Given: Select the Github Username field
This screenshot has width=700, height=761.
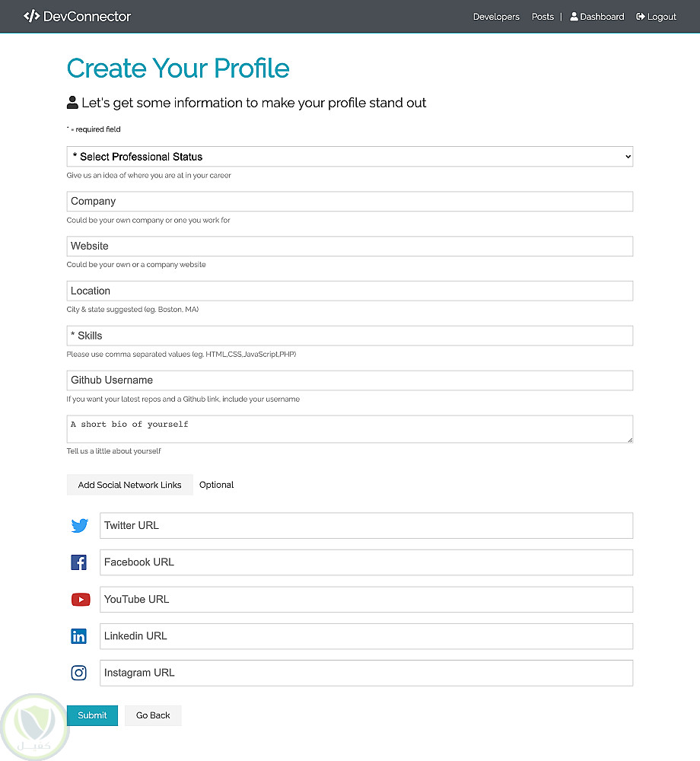Looking at the screenshot, I should tap(350, 380).
